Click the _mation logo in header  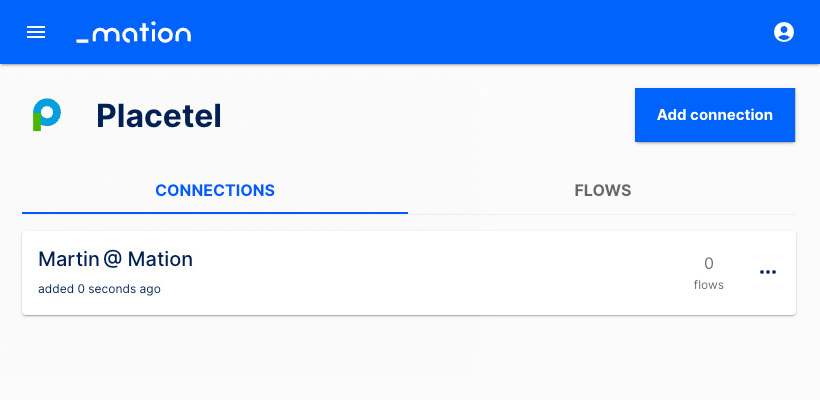[134, 33]
